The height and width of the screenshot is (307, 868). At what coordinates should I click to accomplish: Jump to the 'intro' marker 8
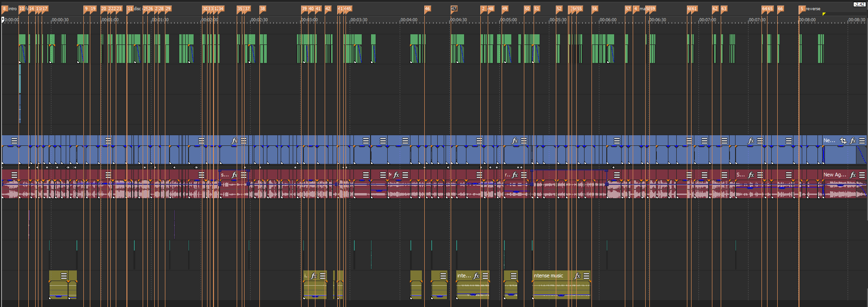[5, 9]
